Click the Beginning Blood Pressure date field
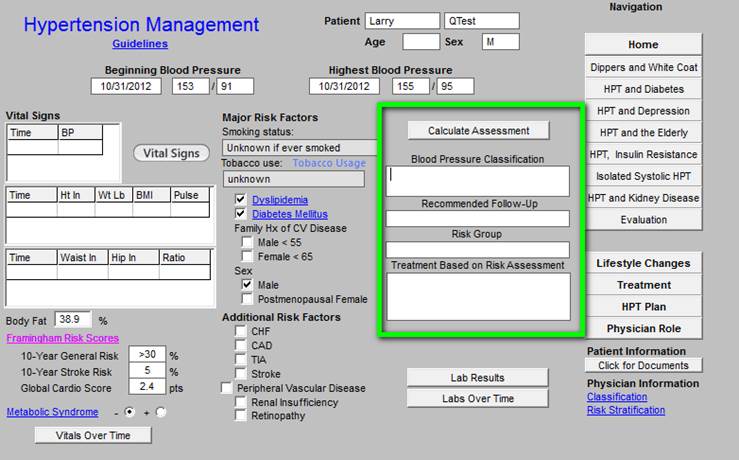This screenshot has height=460, width=739. click(x=126, y=86)
